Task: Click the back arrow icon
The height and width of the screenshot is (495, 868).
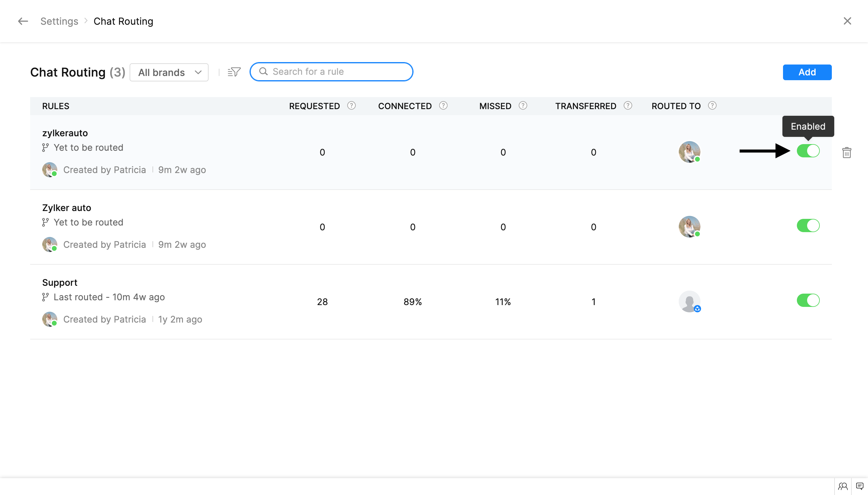Action: [x=23, y=21]
